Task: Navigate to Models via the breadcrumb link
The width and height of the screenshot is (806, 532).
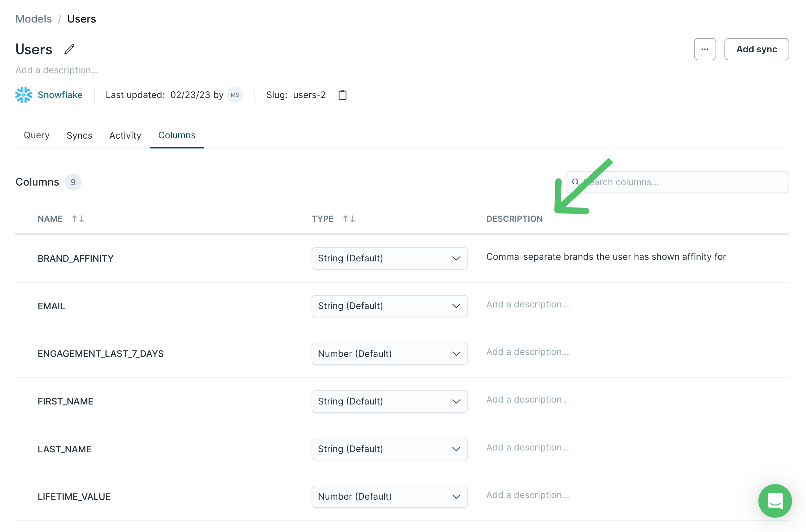Action: (33, 19)
